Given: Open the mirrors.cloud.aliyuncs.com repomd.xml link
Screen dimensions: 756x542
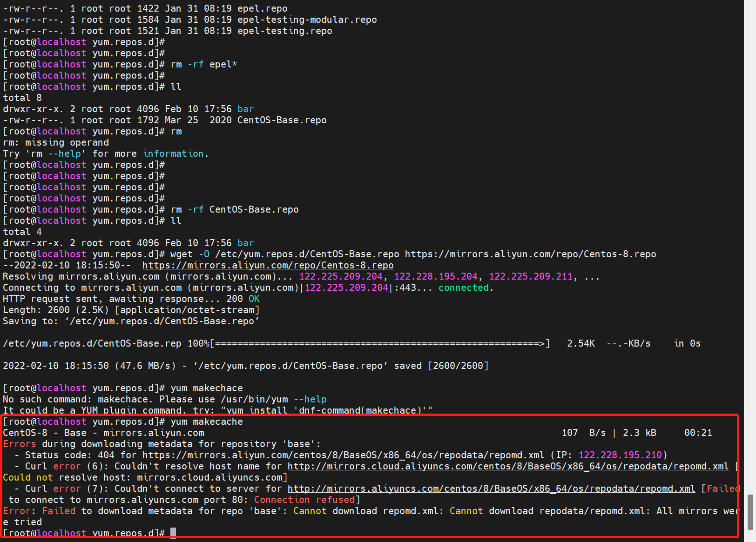Looking at the screenshot, I should [x=507, y=466].
